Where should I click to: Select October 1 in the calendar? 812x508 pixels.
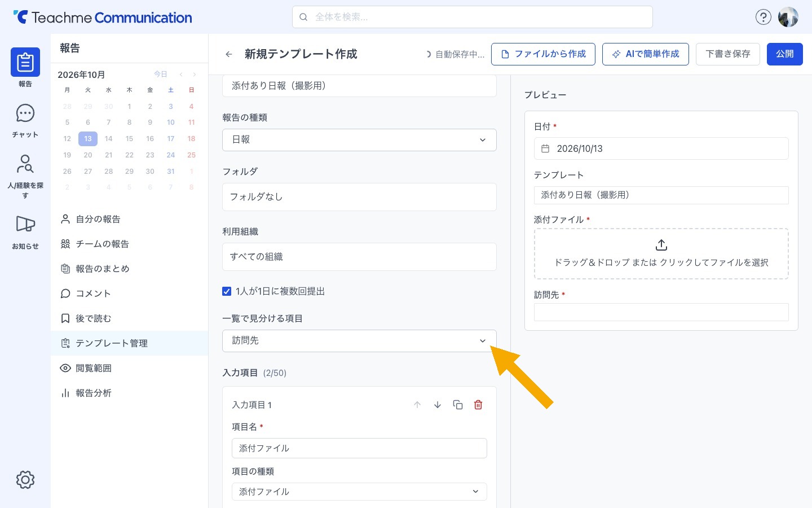[x=129, y=107]
